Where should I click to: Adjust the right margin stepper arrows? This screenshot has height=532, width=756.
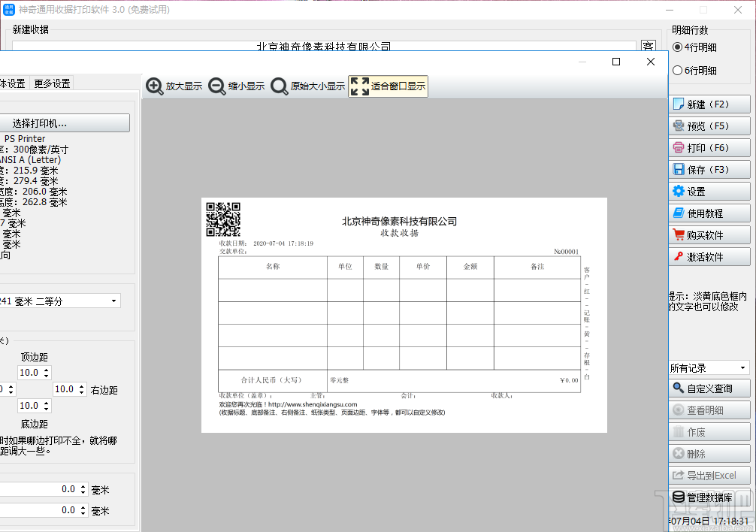(x=81, y=389)
